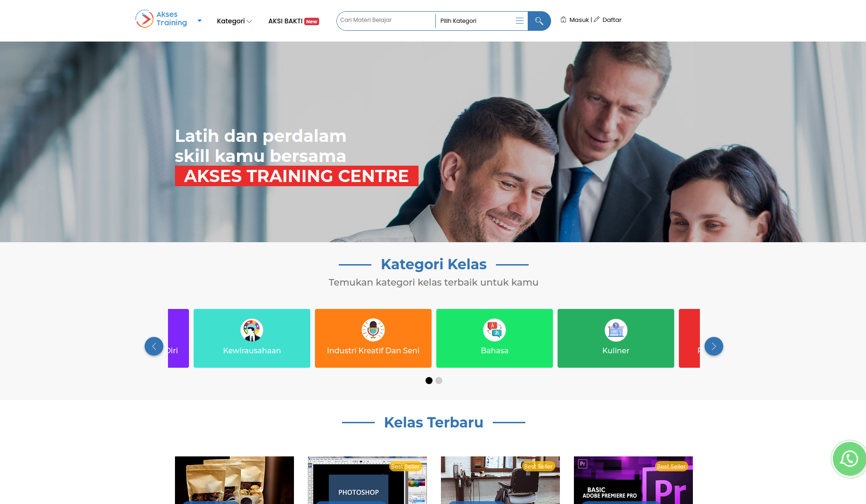Expand the blue arrow beside logo
The height and width of the screenshot is (504, 866).
pyautogui.click(x=200, y=21)
